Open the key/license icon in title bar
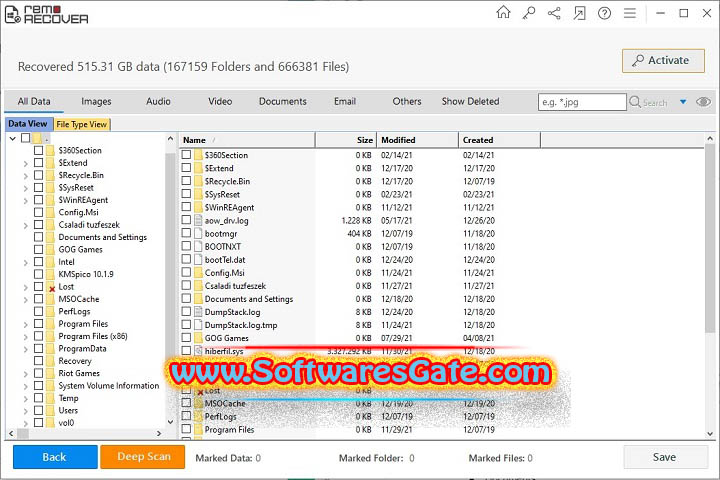 point(529,13)
